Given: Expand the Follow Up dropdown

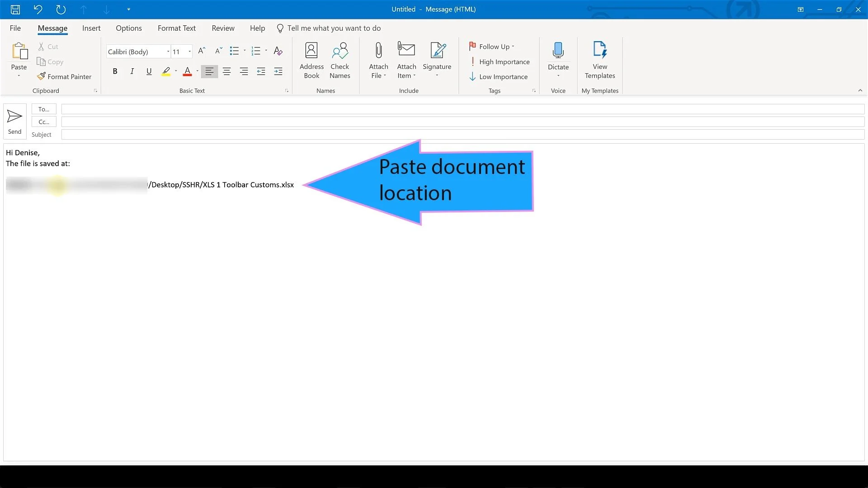Looking at the screenshot, I should coord(513,46).
